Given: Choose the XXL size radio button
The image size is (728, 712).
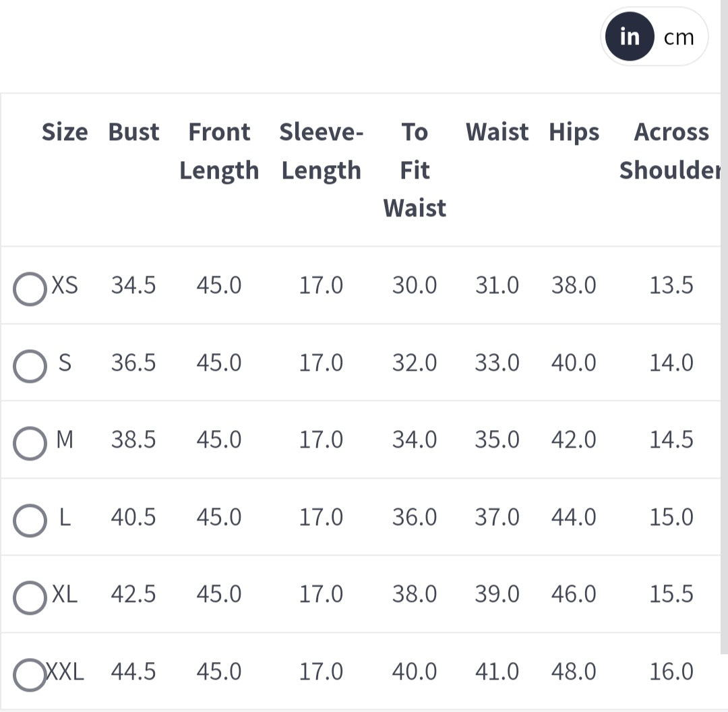Looking at the screenshot, I should click(x=30, y=675).
